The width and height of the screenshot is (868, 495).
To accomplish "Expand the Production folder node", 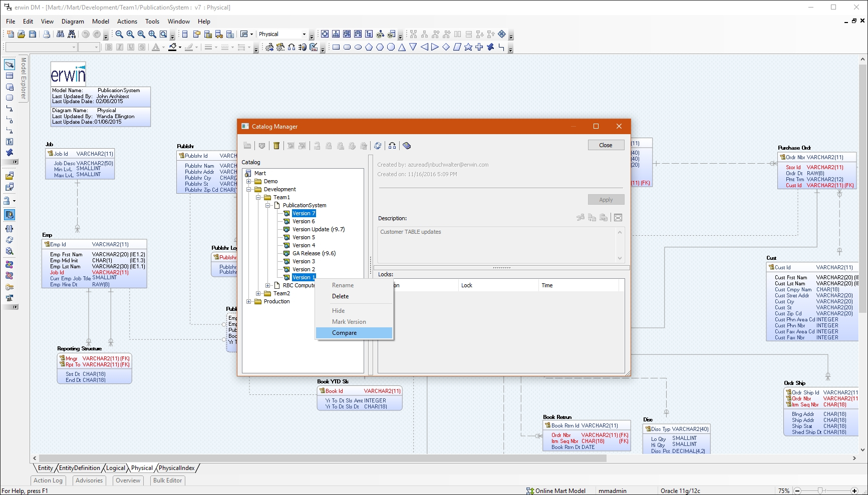I will 249,302.
